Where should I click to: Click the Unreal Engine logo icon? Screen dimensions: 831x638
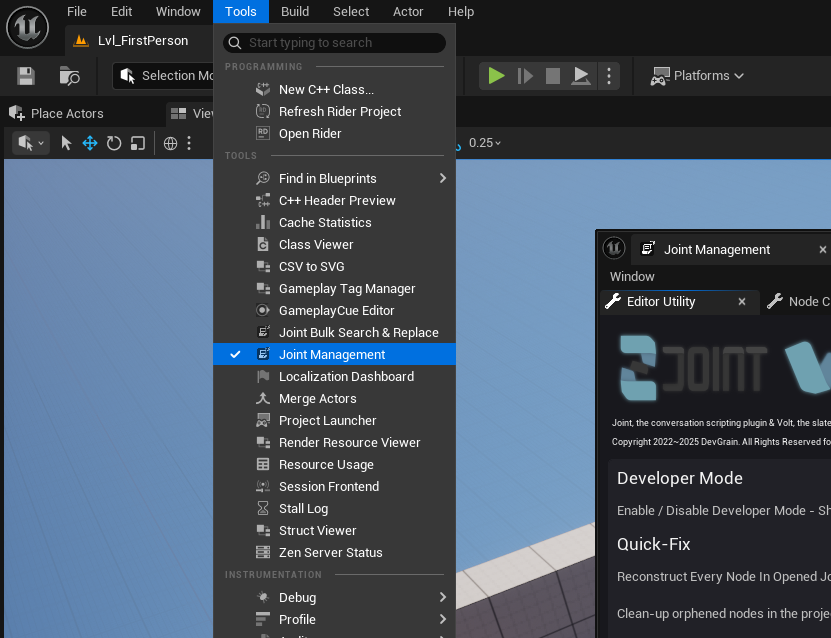(28, 26)
